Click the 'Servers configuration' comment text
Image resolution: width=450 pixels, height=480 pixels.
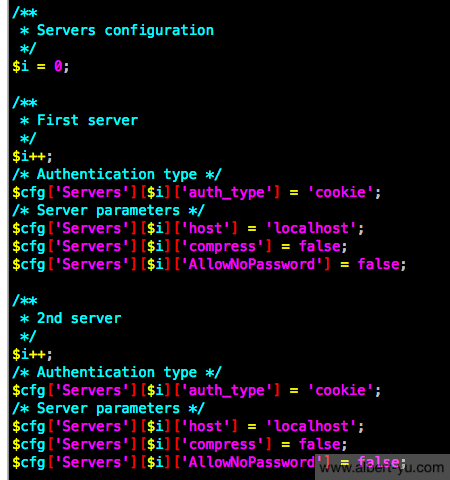[125, 31]
